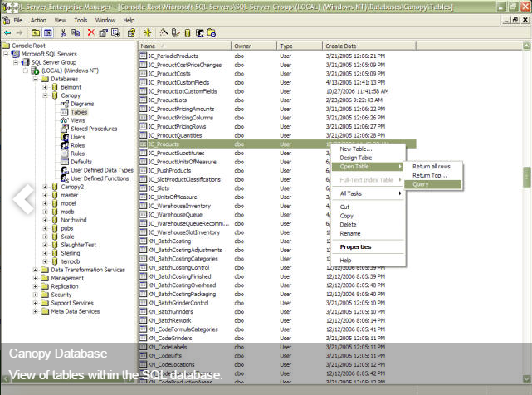532x395 pixels.
Task: Click the previous slide arrow overlay
Action: 22,197
